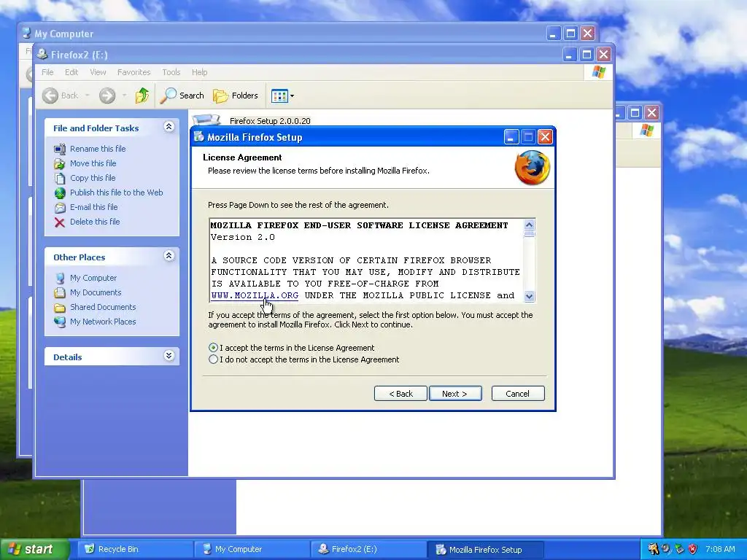The width and height of the screenshot is (747, 560).
Task: Click the Next > button in setup
Action: (455, 394)
